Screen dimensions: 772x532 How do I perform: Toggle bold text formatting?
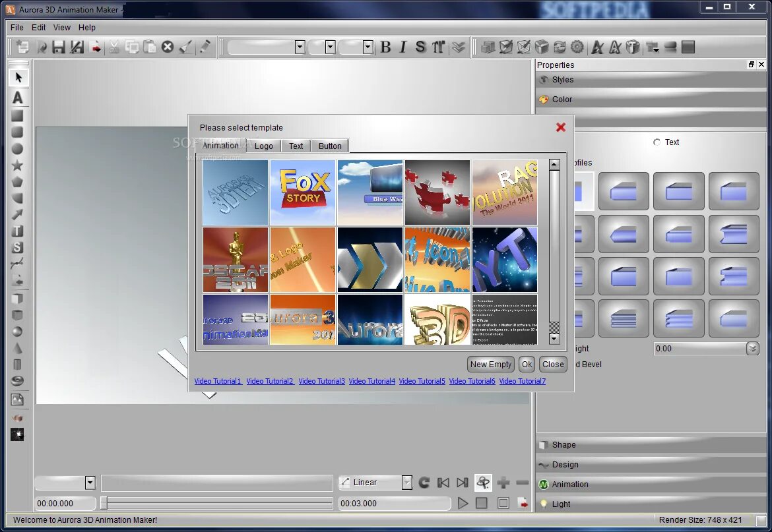click(x=385, y=47)
